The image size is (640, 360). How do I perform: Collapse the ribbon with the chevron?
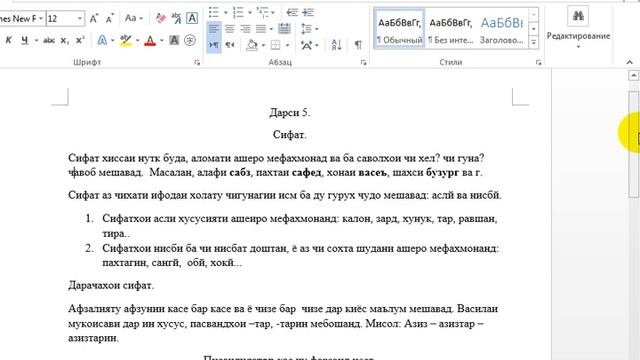pyautogui.click(x=629, y=62)
